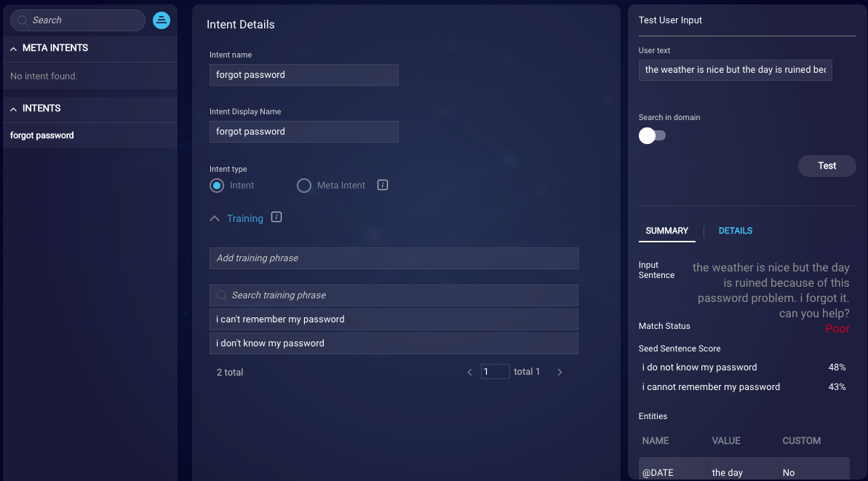Toggle the Search in domain switch
The image size is (868, 481).
(652, 135)
